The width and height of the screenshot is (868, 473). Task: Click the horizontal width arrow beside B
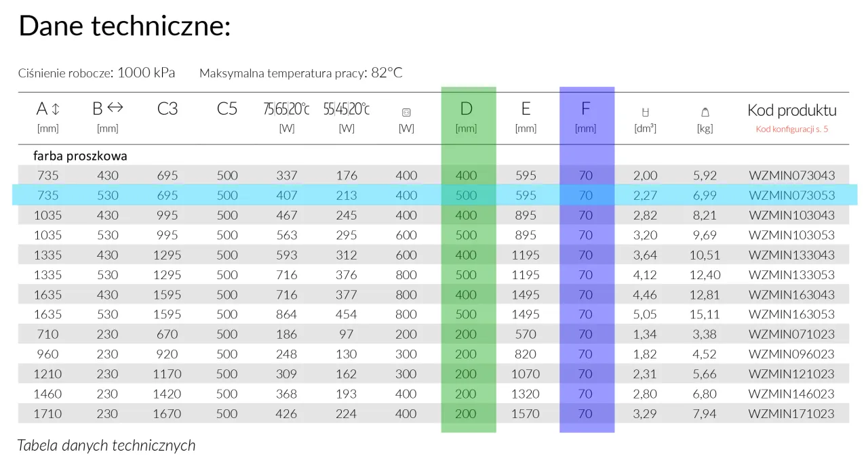pos(115,108)
